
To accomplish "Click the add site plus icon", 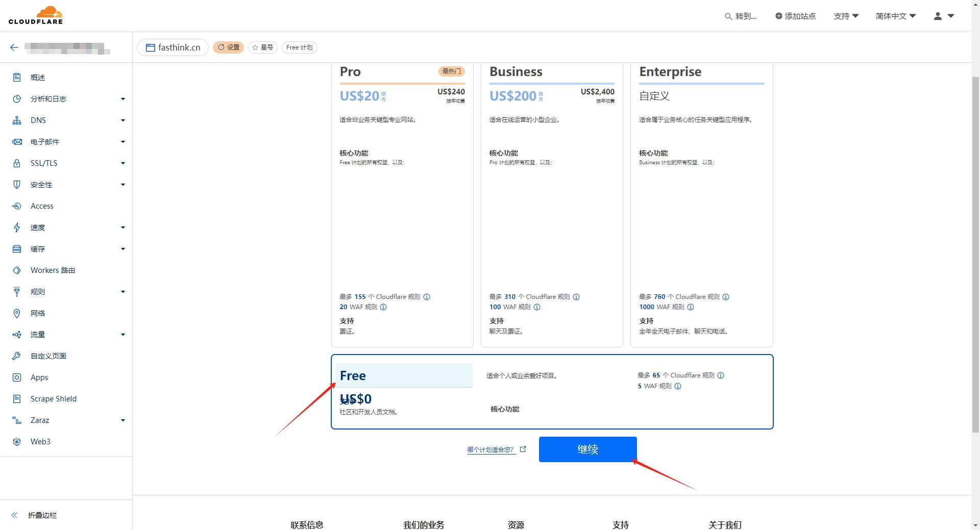I will pos(778,16).
